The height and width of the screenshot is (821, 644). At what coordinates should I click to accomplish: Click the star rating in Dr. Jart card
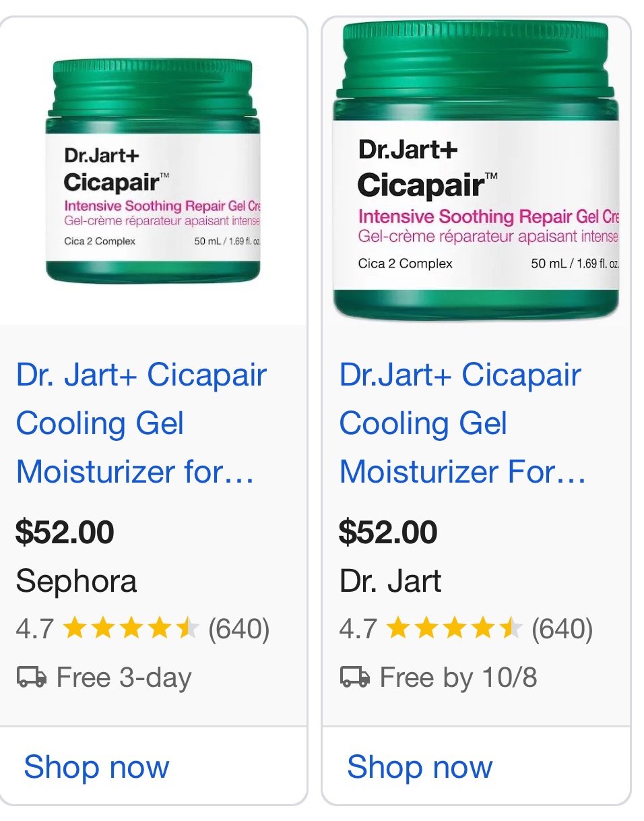[x=454, y=629]
